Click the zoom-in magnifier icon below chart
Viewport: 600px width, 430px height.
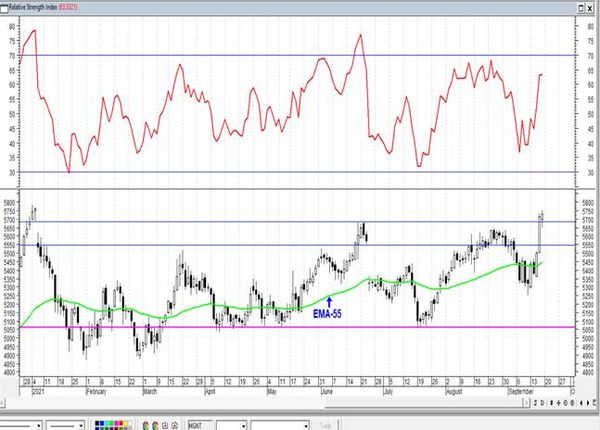(x=566, y=402)
